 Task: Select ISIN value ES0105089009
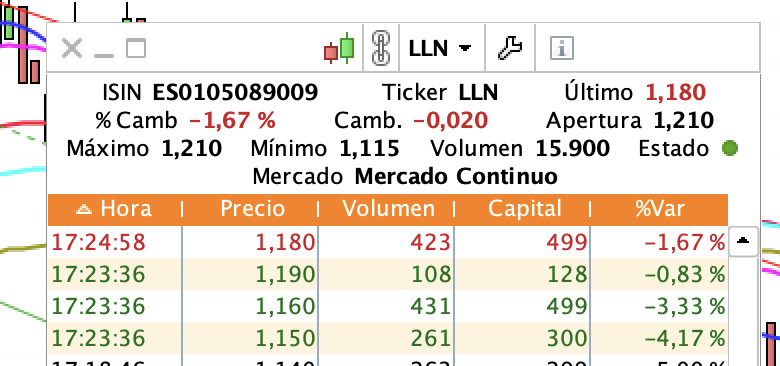click(x=235, y=92)
